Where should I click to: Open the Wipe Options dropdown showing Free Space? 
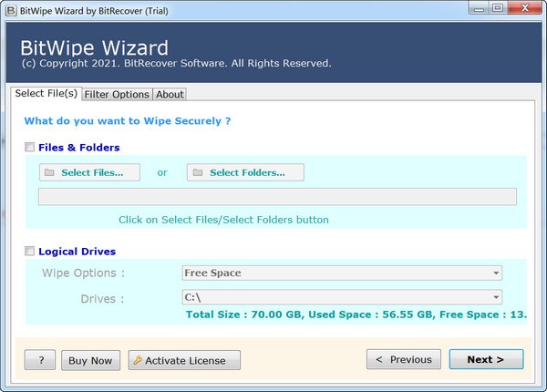click(342, 273)
